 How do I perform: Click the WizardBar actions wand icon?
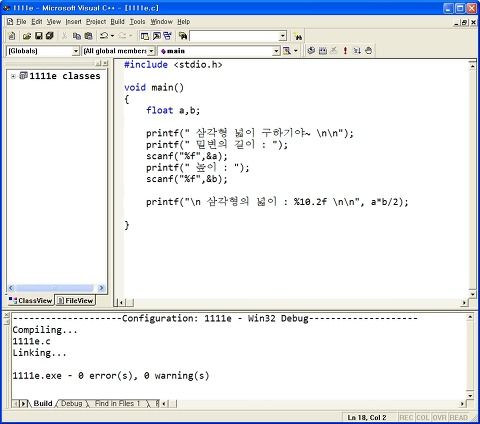point(287,51)
